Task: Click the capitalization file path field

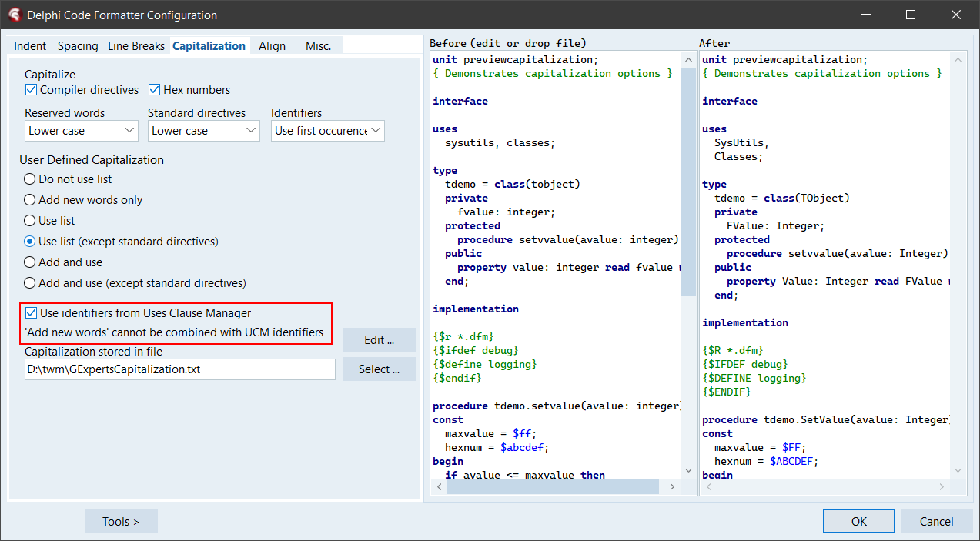Action: [179, 369]
